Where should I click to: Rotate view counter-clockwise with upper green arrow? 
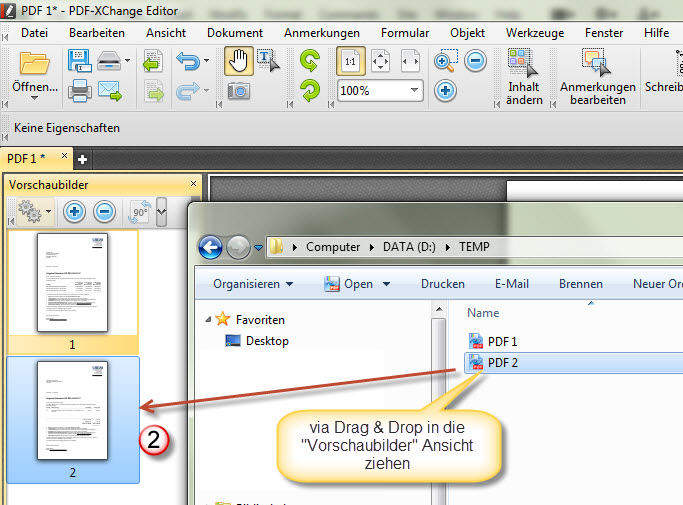[x=310, y=61]
